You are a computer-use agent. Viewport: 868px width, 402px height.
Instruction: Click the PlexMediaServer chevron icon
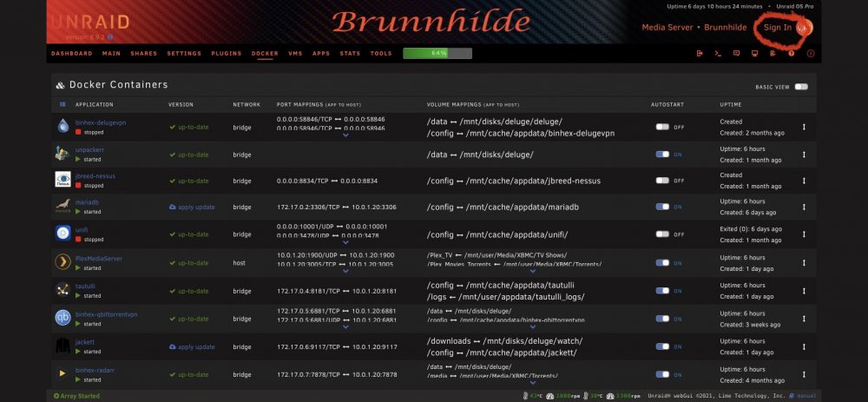(63, 261)
